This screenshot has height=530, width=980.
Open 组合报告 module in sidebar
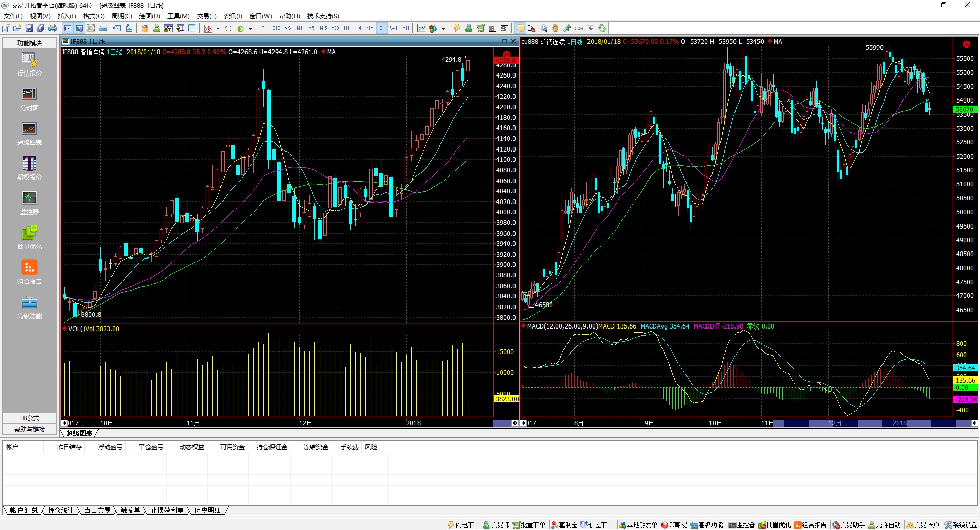pyautogui.click(x=30, y=272)
